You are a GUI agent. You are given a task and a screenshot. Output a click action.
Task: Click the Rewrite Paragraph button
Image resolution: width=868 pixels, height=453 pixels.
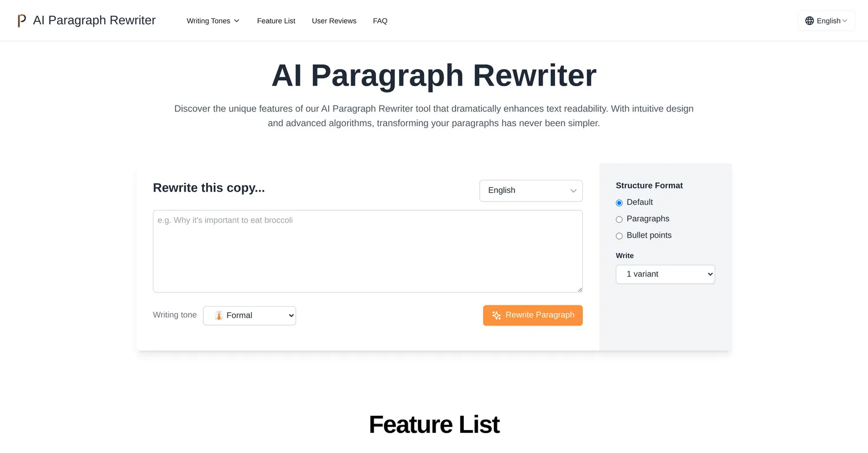click(533, 315)
